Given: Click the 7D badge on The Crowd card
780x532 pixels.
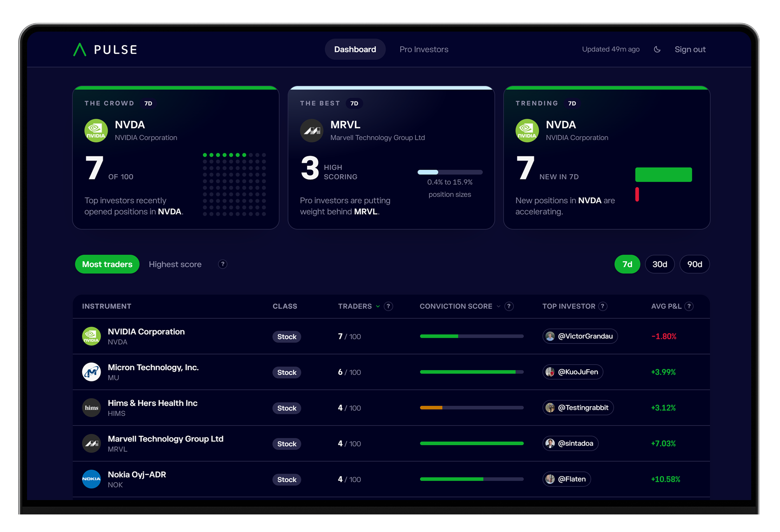Looking at the screenshot, I should (x=148, y=103).
